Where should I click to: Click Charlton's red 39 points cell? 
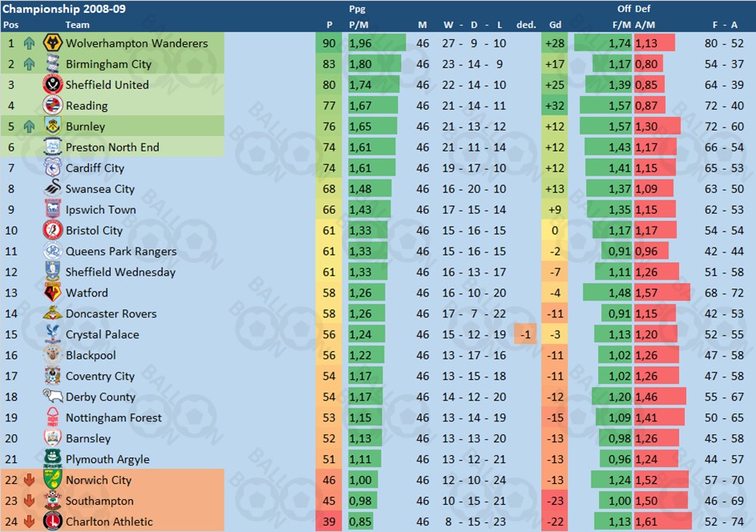(x=329, y=522)
